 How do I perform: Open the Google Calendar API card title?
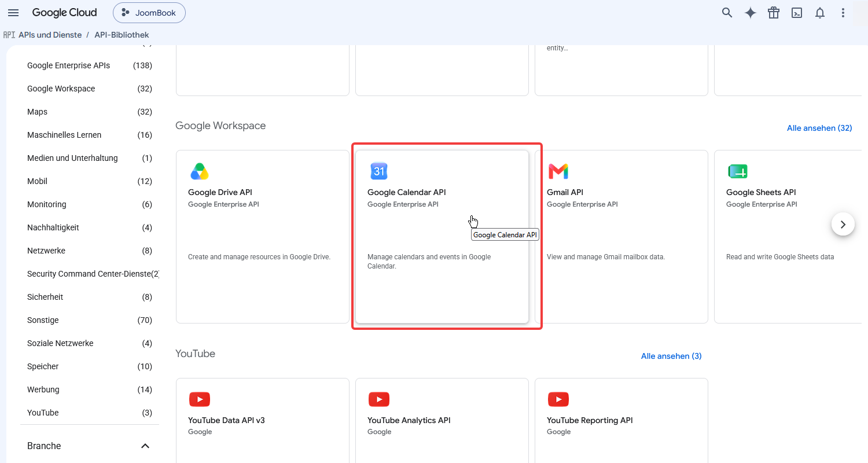pos(407,192)
